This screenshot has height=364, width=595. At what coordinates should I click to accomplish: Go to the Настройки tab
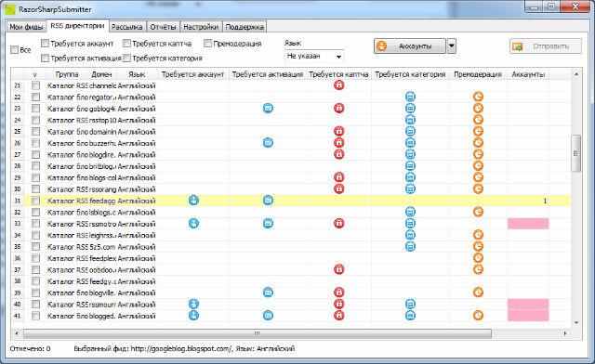[x=201, y=27]
